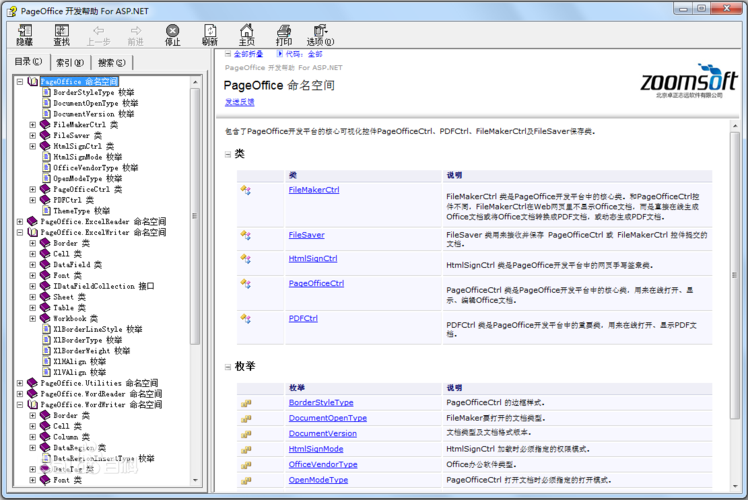The width and height of the screenshot is (748, 500).
Task: Select DataField 类 in tree
Action: [77, 265]
